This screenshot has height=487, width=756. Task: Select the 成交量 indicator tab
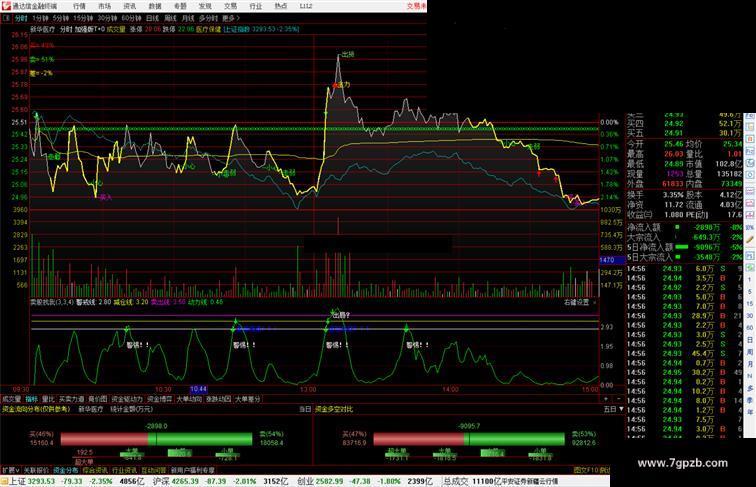pyautogui.click(x=12, y=399)
